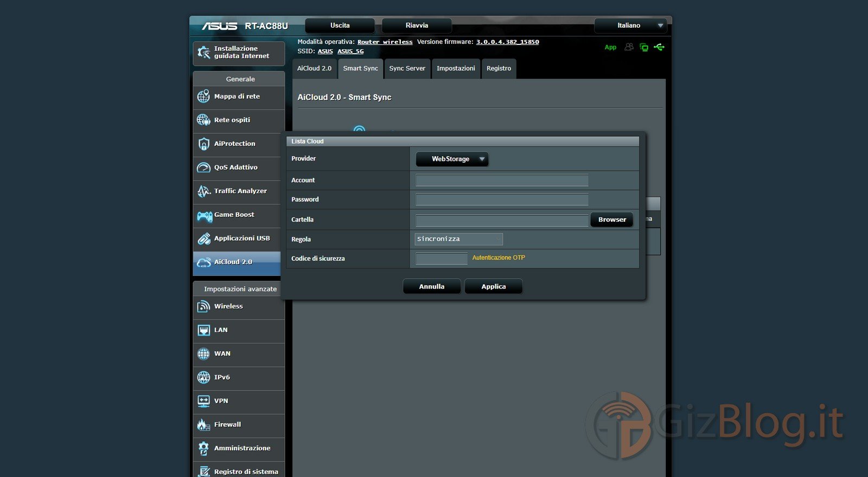Click the Uscita logout button
Viewport: 868px width, 477px height.
tap(340, 25)
